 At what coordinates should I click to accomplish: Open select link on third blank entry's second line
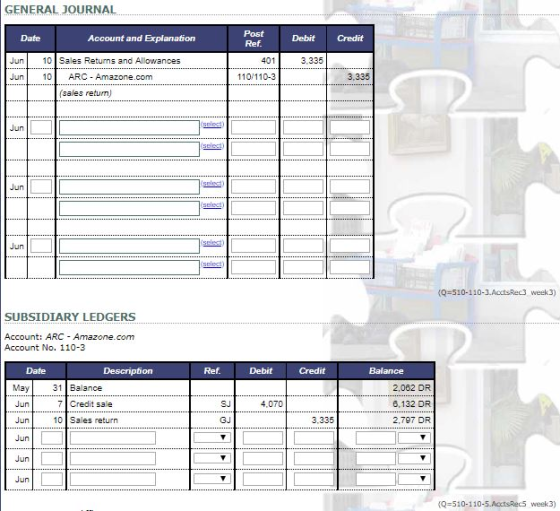coord(212,264)
